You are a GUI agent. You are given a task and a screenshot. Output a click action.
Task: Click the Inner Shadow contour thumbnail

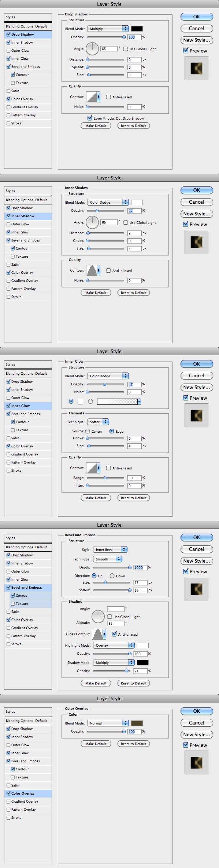click(93, 270)
